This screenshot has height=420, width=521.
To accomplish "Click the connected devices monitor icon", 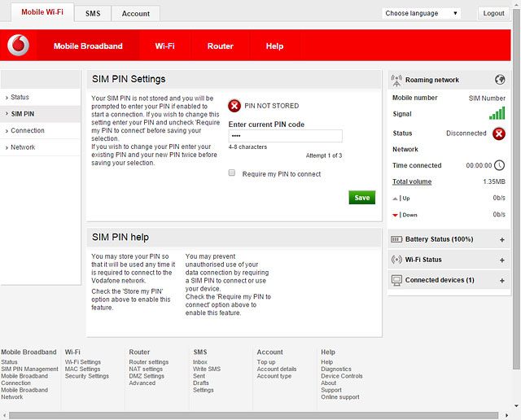I will [x=396, y=280].
